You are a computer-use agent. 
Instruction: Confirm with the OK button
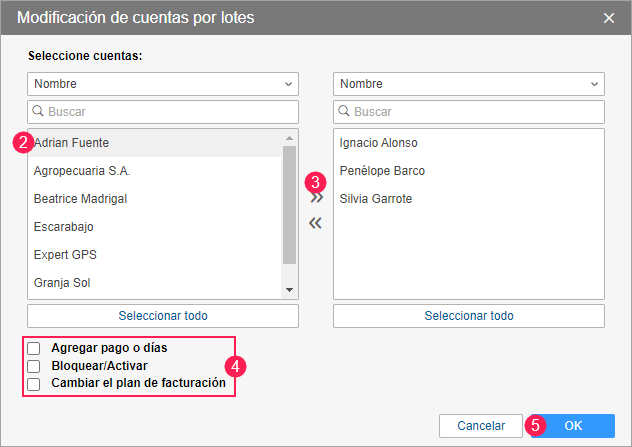(573, 425)
